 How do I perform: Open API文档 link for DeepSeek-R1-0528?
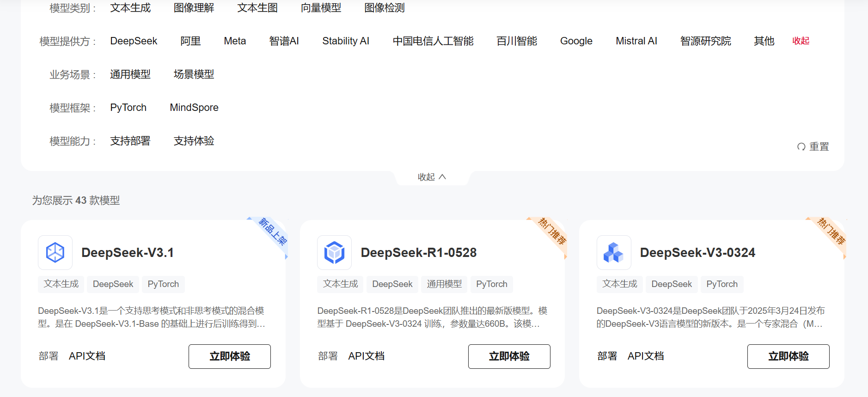click(x=366, y=356)
